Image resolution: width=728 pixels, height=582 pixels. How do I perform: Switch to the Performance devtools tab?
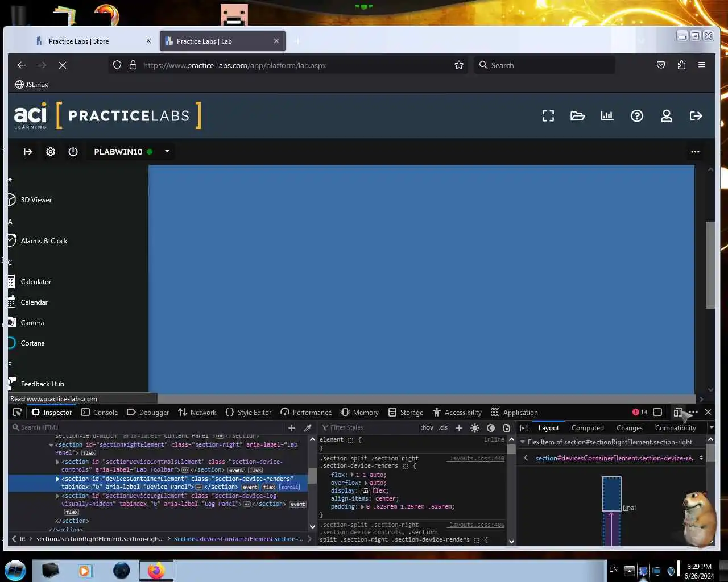point(306,413)
